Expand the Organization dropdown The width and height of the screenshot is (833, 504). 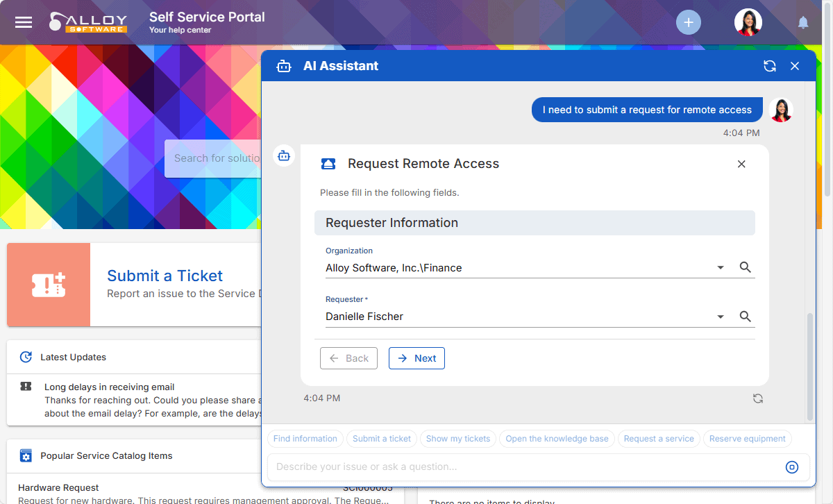point(721,268)
